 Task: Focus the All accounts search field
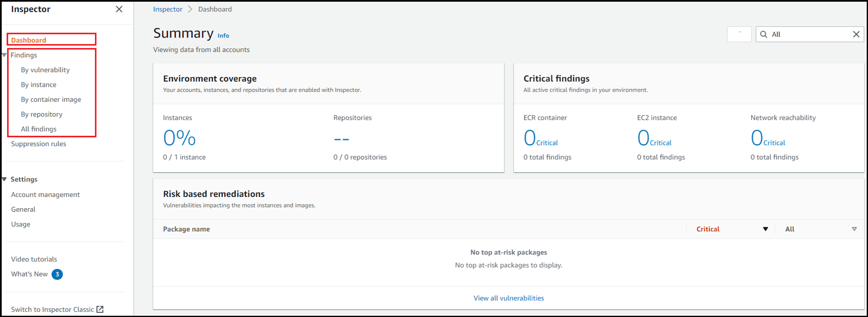tap(810, 34)
